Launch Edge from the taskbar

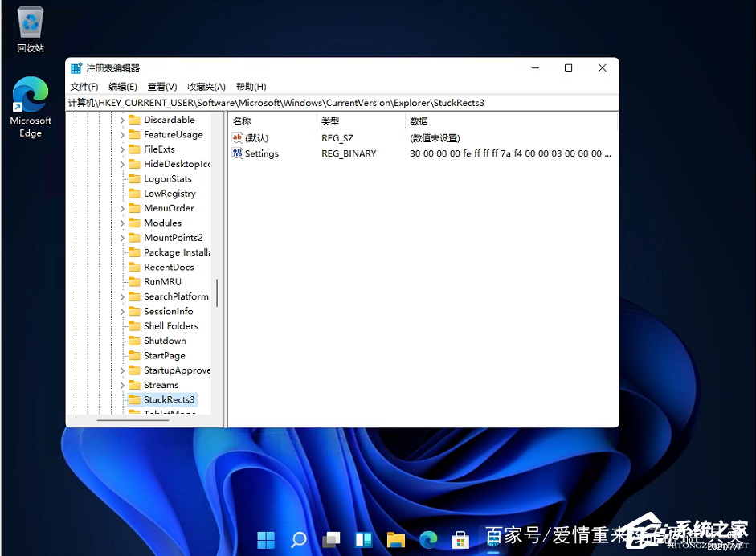tap(428, 540)
